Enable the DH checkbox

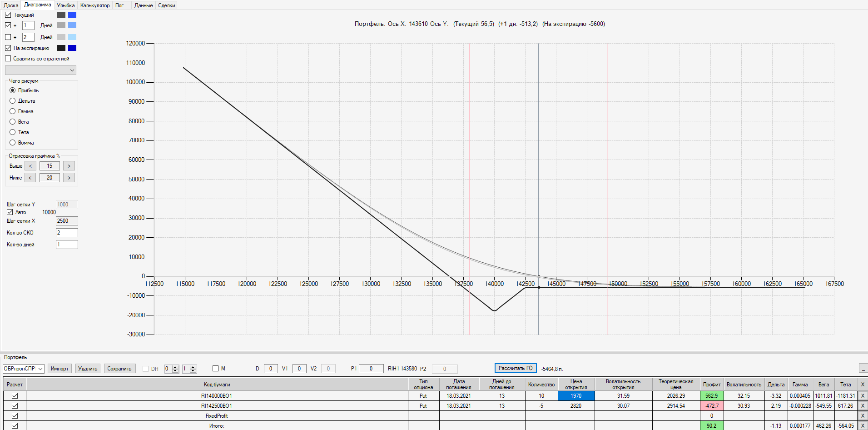click(146, 369)
